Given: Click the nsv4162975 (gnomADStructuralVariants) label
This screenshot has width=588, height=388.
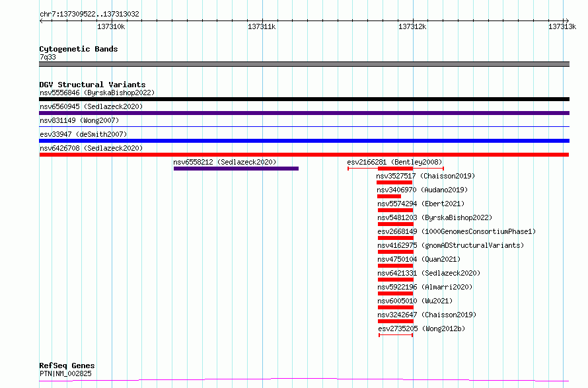Looking at the screenshot, I should (451, 245).
